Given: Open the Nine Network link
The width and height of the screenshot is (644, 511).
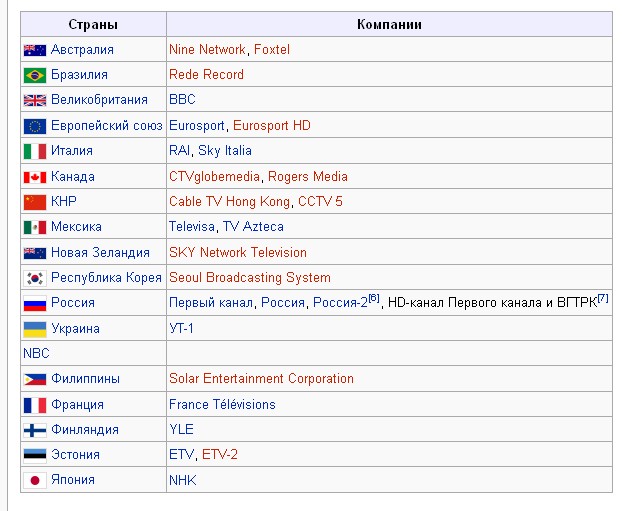Looking at the screenshot, I should 207,49.
